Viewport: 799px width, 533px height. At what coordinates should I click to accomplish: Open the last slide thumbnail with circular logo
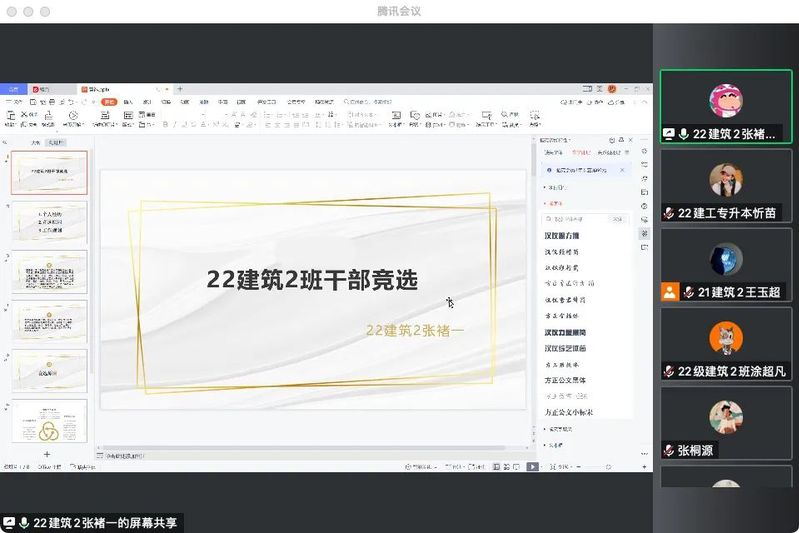49,421
